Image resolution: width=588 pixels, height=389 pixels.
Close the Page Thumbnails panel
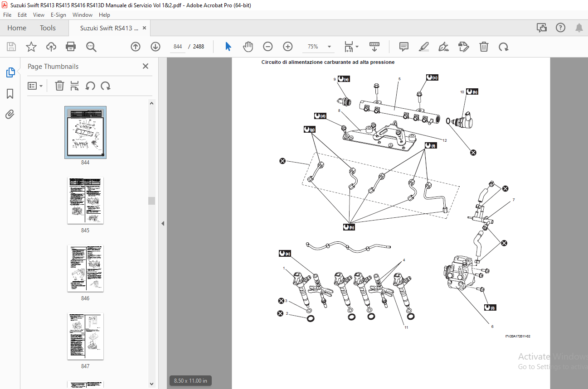[x=146, y=66]
